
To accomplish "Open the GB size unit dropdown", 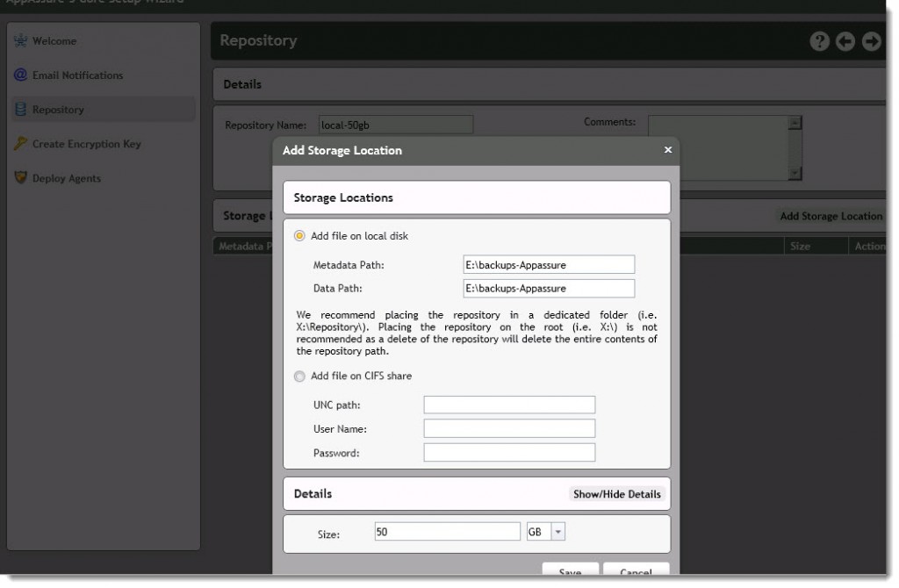I will 556,530.
